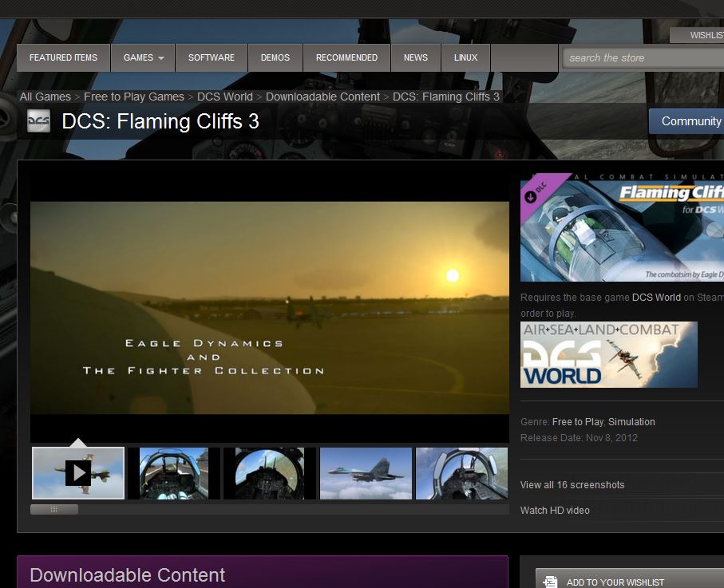Open Downloadable Content breadcrumb link
This screenshot has height=588, width=724.
click(322, 97)
